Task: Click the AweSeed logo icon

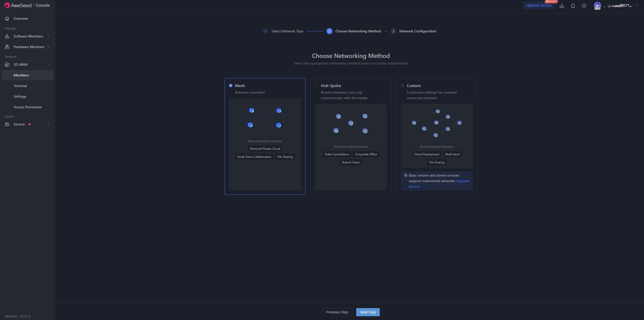Action: [x=7, y=5]
